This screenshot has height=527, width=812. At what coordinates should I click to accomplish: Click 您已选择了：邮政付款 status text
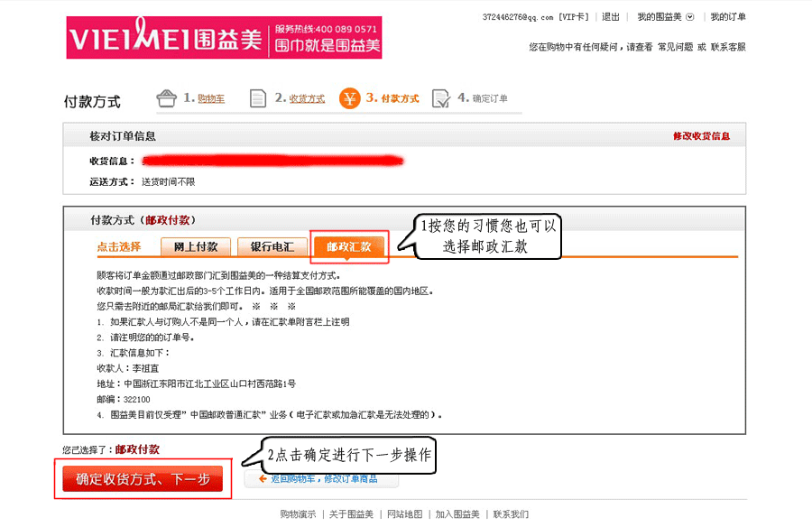(111, 449)
